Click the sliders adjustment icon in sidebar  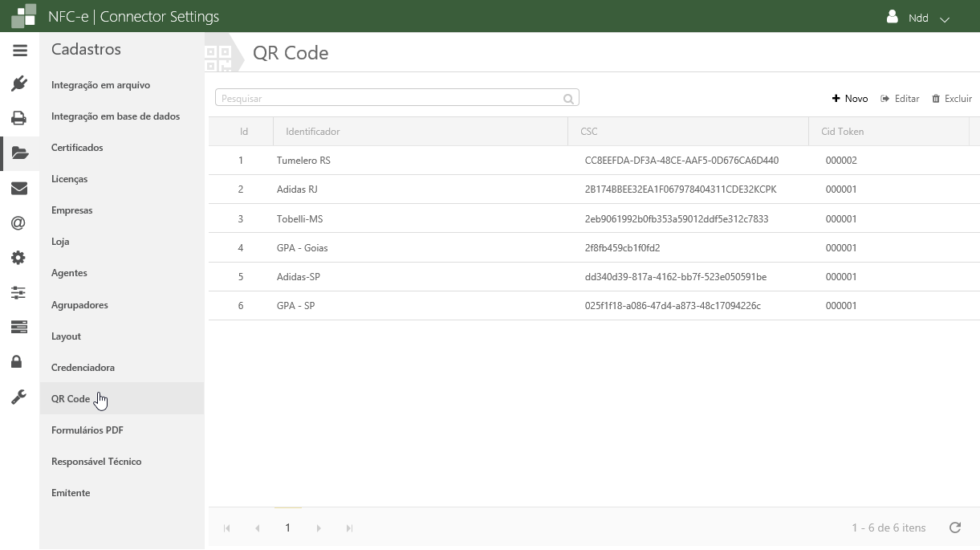19,292
